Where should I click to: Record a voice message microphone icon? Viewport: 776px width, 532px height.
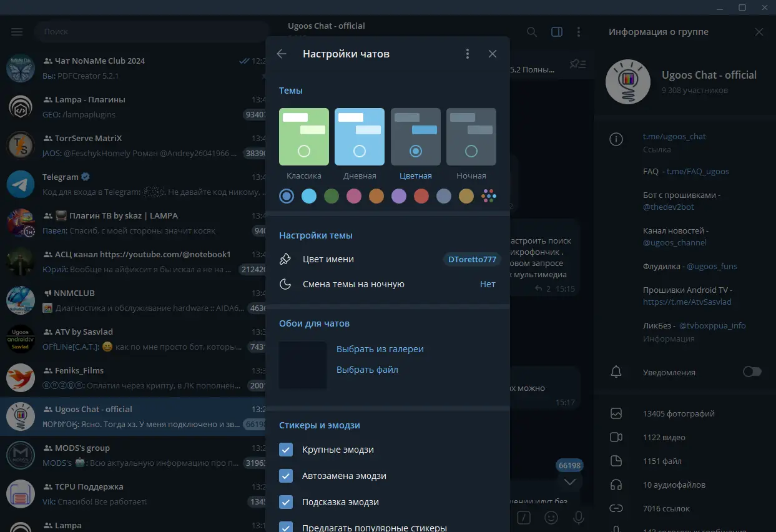[579, 517]
